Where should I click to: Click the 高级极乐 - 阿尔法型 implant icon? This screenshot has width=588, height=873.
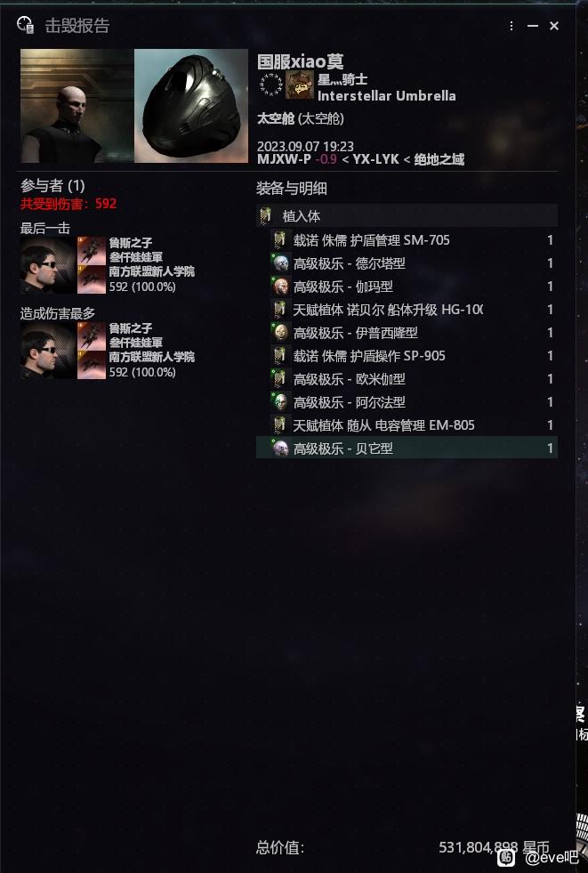point(280,401)
